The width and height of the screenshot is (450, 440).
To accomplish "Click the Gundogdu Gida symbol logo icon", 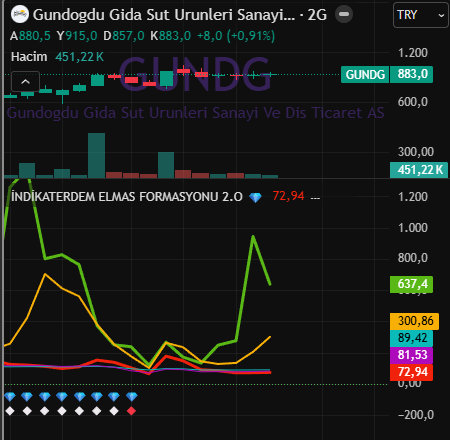I will [x=20, y=15].
